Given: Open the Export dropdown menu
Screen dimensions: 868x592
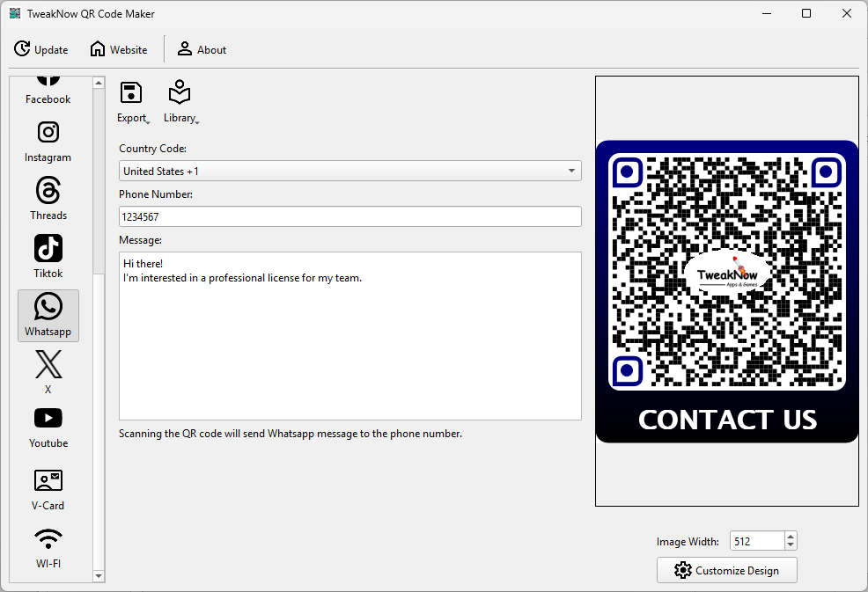Looking at the screenshot, I should 132,102.
